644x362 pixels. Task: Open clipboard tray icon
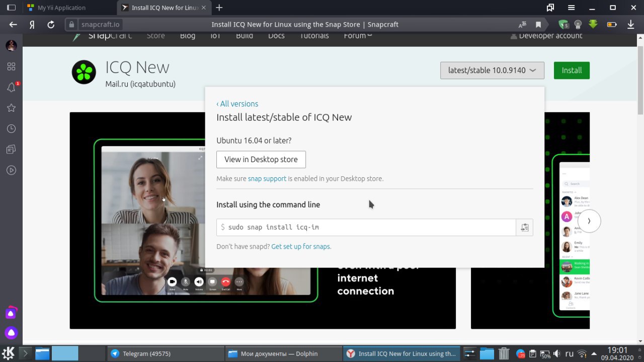(x=533, y=353)
